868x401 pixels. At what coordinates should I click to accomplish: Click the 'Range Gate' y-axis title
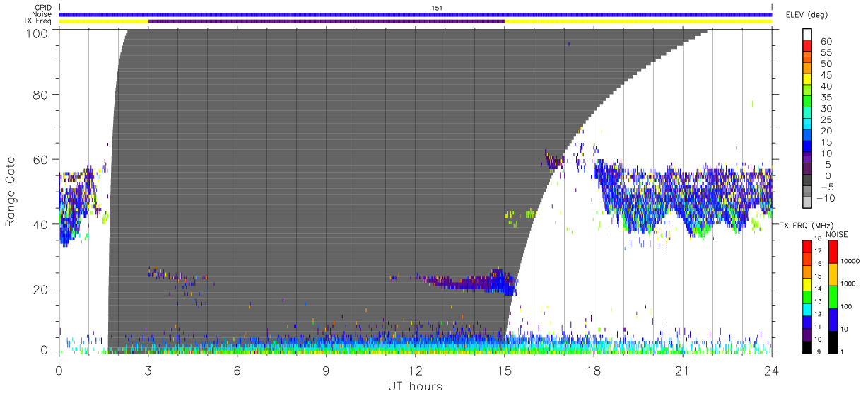(11, 192)
